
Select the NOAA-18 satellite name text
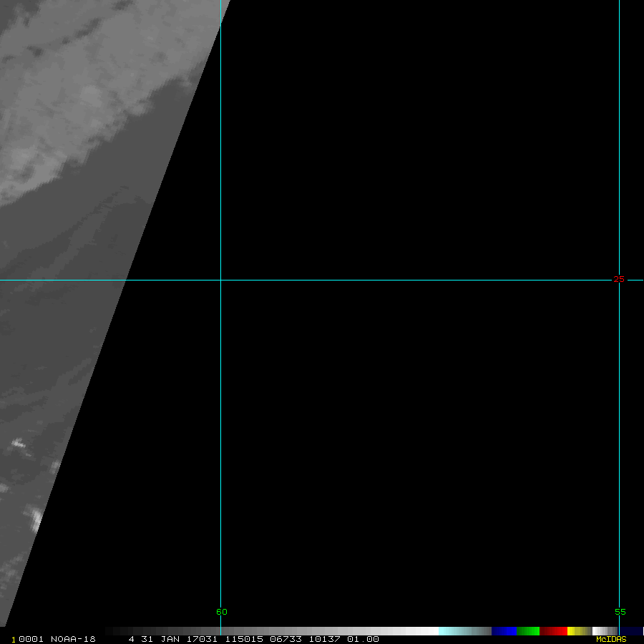pyautogui.click(x=73, y=639)
